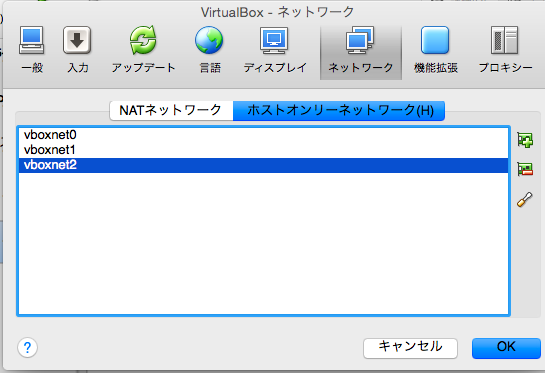The width and height of the screenshot is (545, 373).
Task: Open the 言語 (Language) preferences pane
Action: pyautogui.click(x=210, y=50)
